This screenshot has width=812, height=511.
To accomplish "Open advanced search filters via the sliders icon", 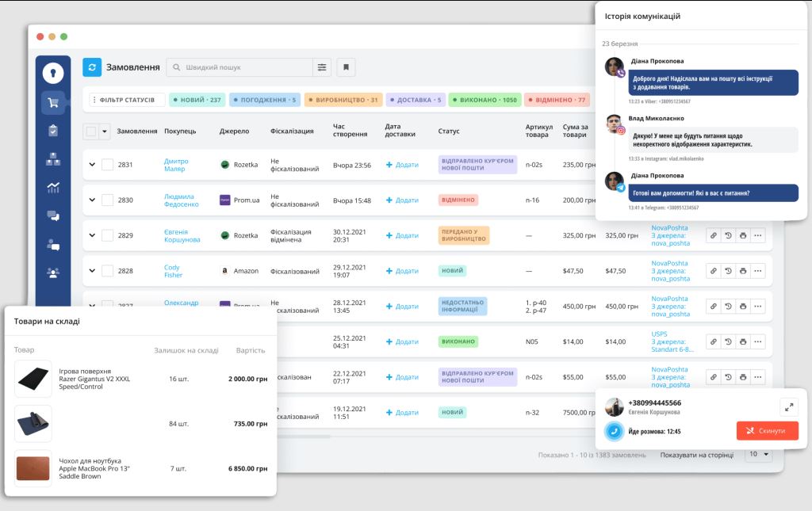I will pos(322,67).
